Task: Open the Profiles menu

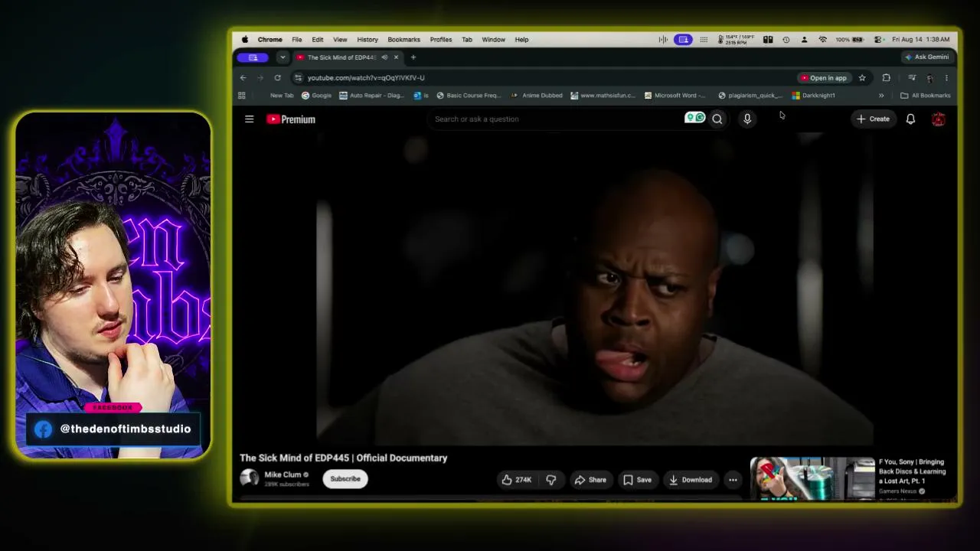Action: tap(441, 40)
